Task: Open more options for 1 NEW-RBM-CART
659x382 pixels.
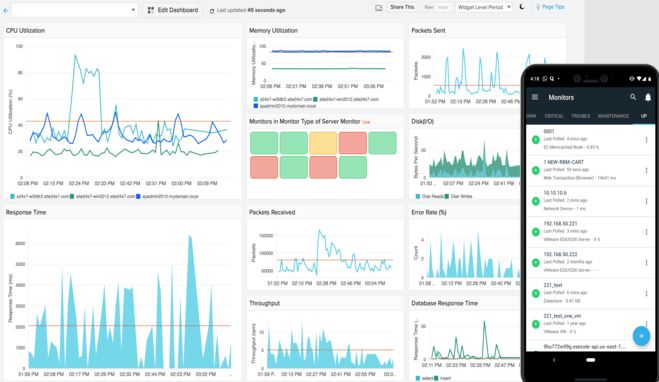Action: tap(646, 171)
